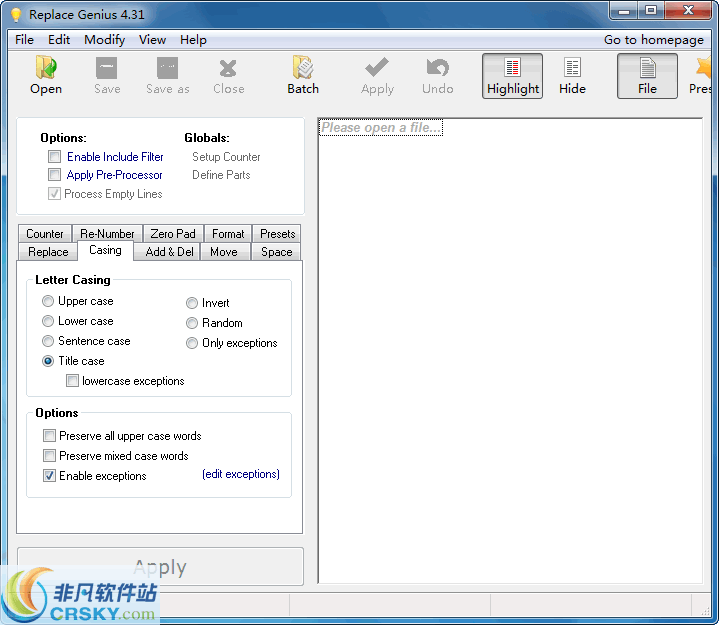
Task: Click the Close file toolbar icon
Action: tap(228, 76)
